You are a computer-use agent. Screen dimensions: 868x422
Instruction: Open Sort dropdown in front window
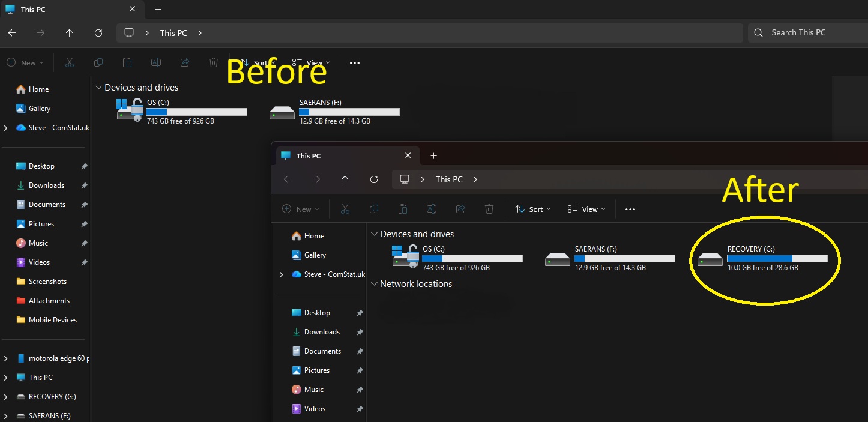pos(533,209)
